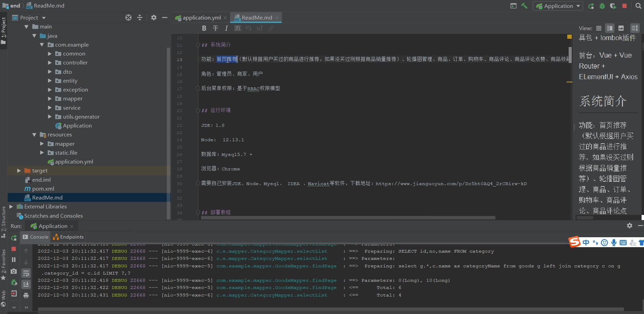Click the strikethrough formatting icon
Viewport: 644px width, 314px height.
215,28
